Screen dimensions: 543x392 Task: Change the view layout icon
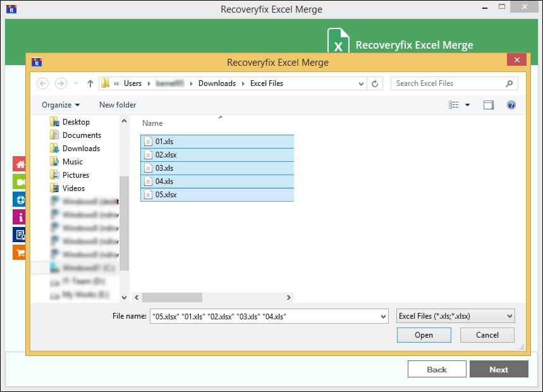click(453, 105)
